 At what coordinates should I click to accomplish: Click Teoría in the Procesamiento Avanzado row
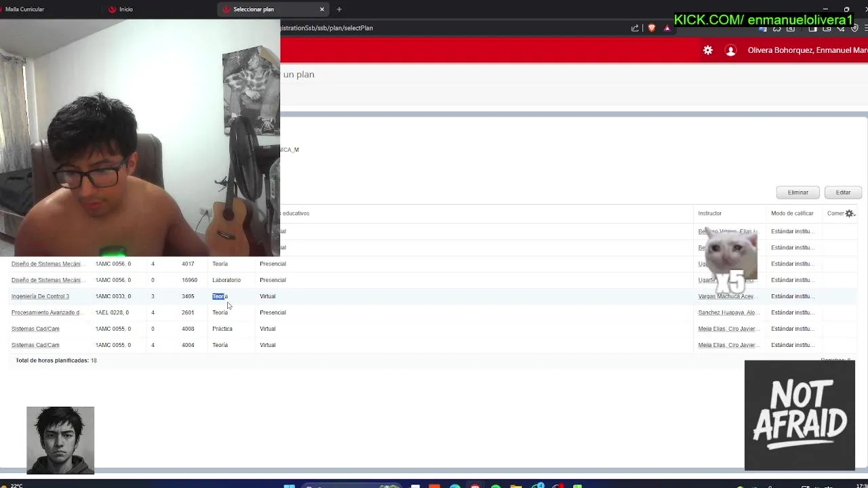click(x=220, y=312)
